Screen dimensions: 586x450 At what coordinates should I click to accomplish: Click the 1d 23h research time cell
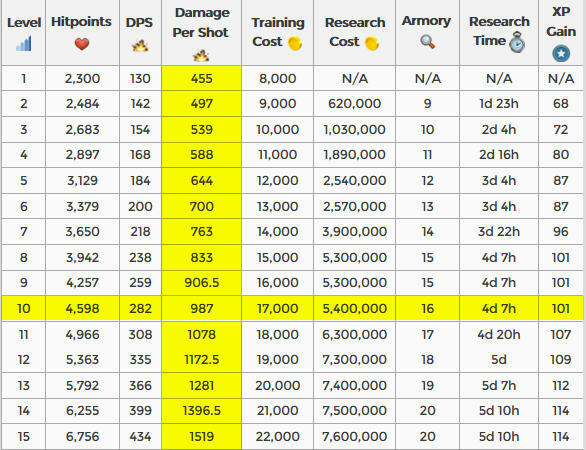pyautogui.click(x=499, y=104)
